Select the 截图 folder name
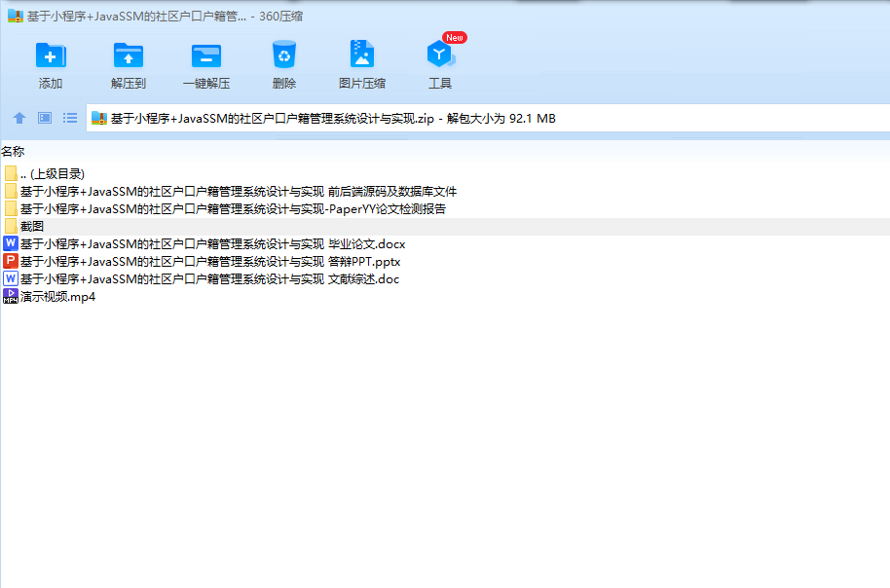This screenshot has width=890, height=588. pos(32,227)
